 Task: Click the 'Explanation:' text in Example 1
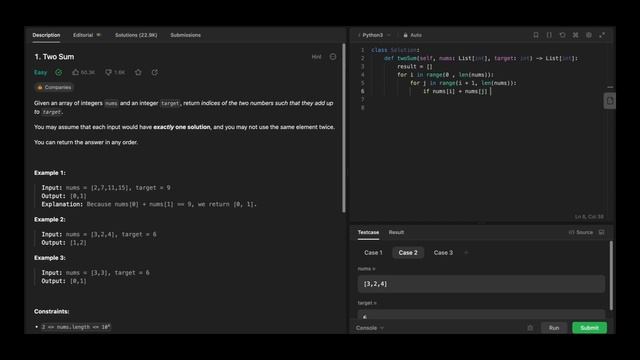coord(62,204)
